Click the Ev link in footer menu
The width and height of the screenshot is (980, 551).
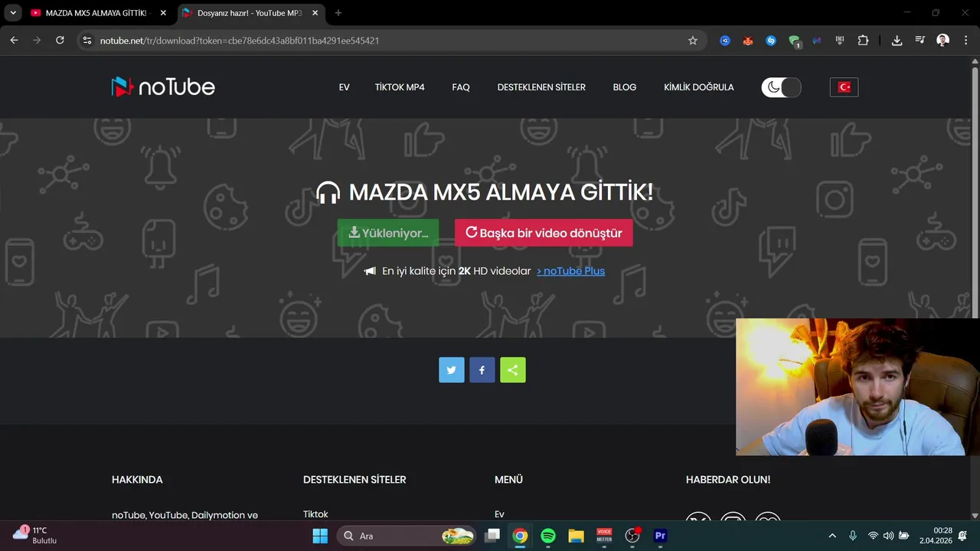click(x=500, y=514)
